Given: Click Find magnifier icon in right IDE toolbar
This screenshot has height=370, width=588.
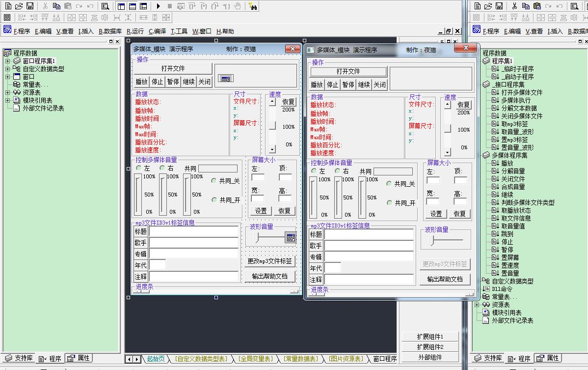Looking at the screenshot, I should [x=574, y=6].
